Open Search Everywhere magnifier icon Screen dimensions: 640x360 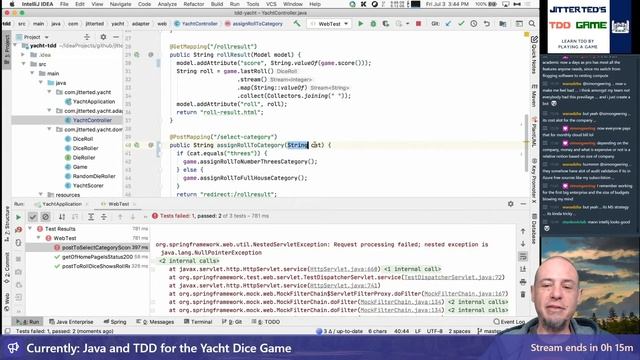(x=532, y=24)
